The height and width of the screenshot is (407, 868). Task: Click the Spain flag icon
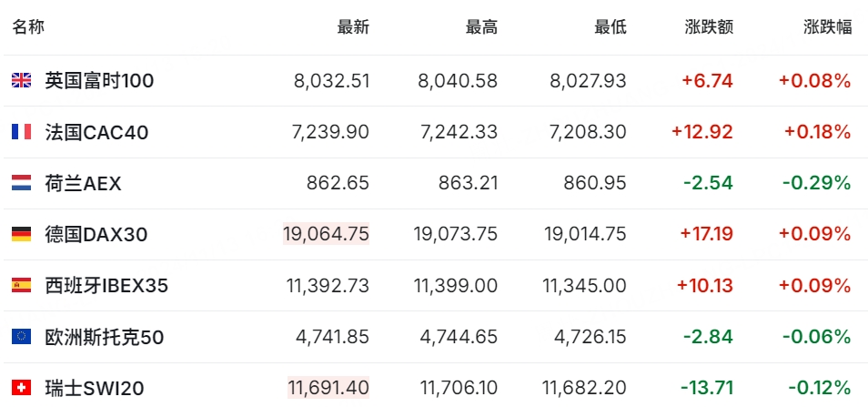[21, 285]
